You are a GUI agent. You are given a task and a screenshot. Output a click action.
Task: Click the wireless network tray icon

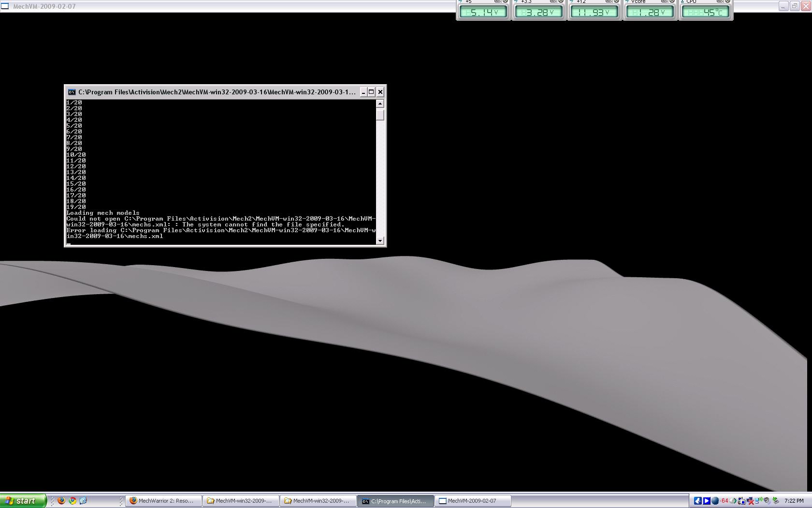[759, 501]
